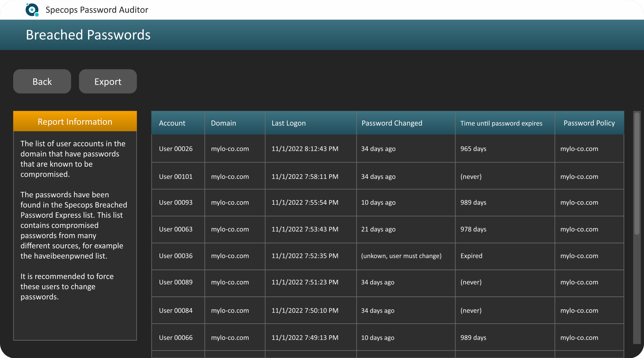Sort by Password Changed column header
Viewport: 644px width, 358px height.
[392, 123]
